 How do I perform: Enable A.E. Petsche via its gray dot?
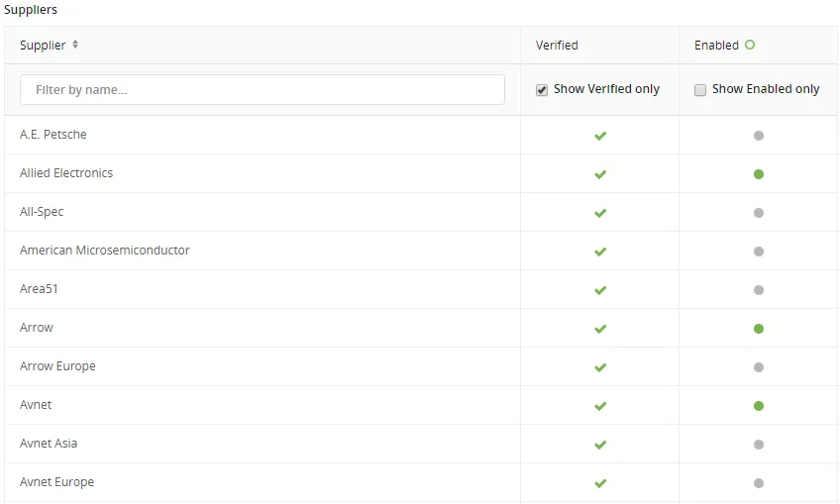point(759,136)
